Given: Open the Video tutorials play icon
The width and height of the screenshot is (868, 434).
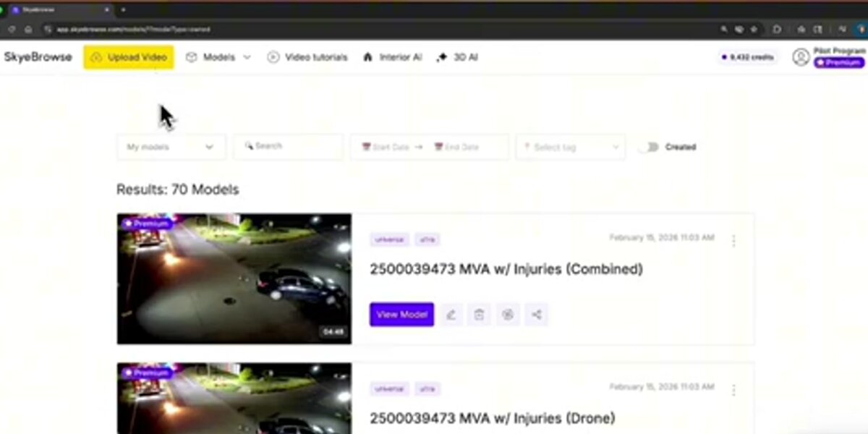Looking at the screenshot, I should coord(273,57).
